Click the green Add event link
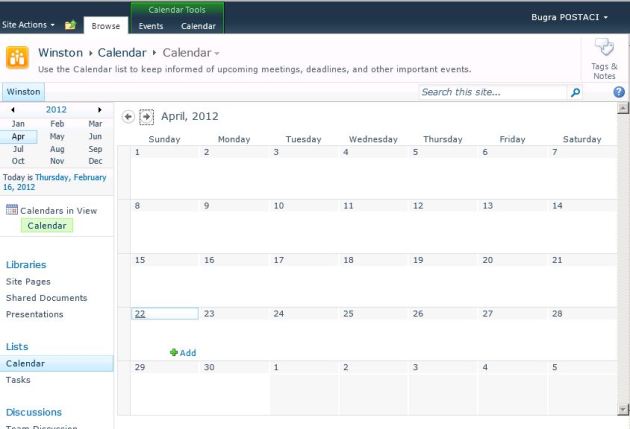Screen dimensions: 630x429 [x=183, y=352]
